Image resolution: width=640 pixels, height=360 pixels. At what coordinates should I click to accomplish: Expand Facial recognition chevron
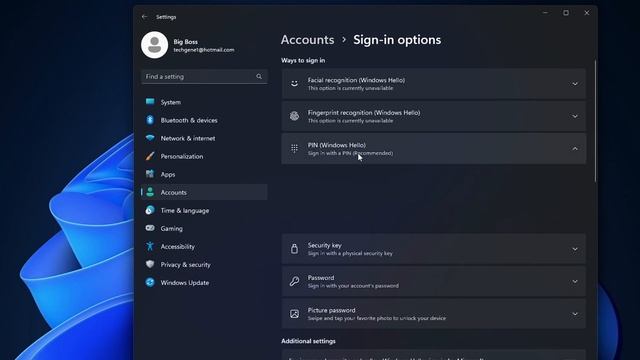[575, 84]
